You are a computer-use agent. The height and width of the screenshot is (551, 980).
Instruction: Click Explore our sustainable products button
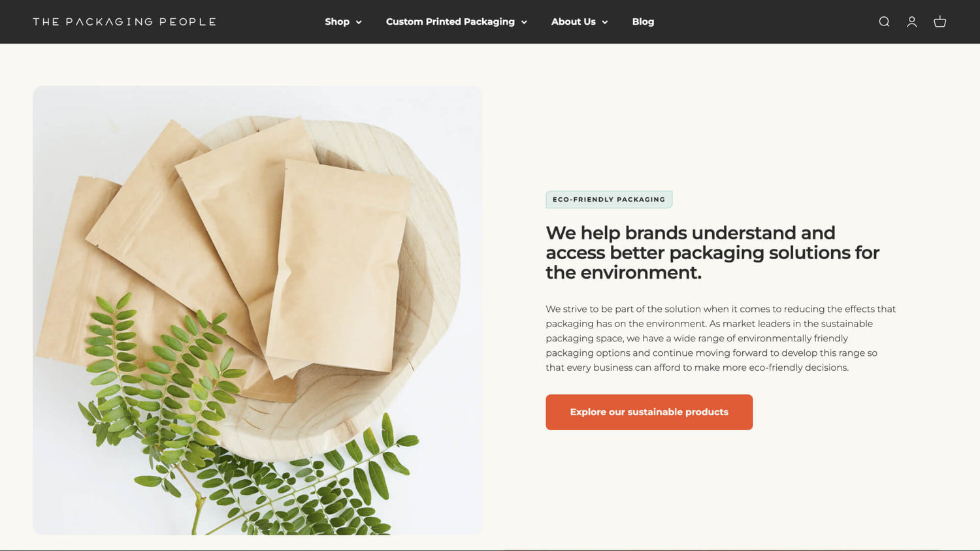point(649,412)
